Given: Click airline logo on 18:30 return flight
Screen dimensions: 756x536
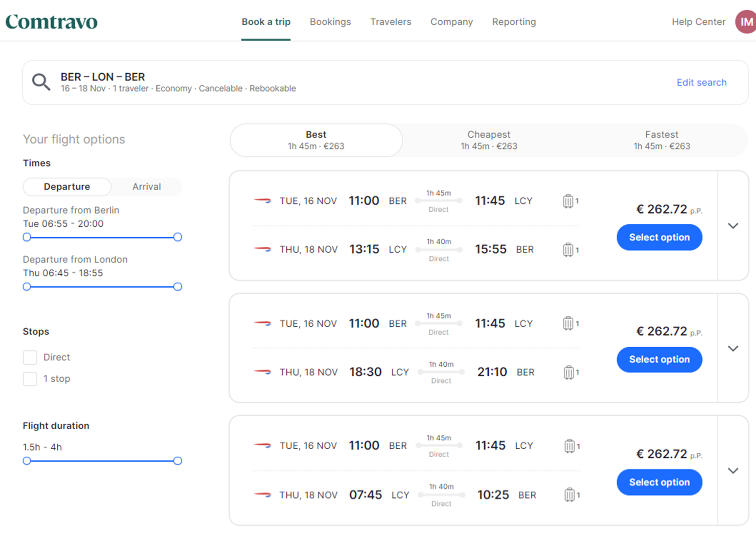Looking at the screenshot, I should pyautogui.click(x=262, y=372).
